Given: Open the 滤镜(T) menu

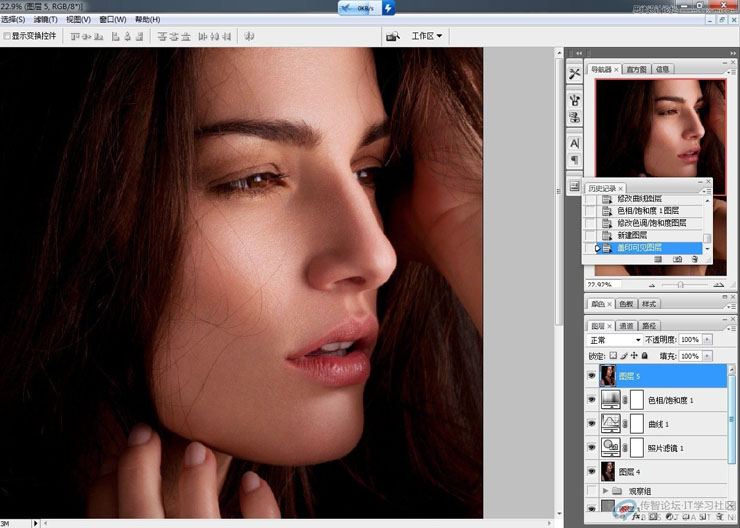Looking at the screenshot, I should (45, 19).
